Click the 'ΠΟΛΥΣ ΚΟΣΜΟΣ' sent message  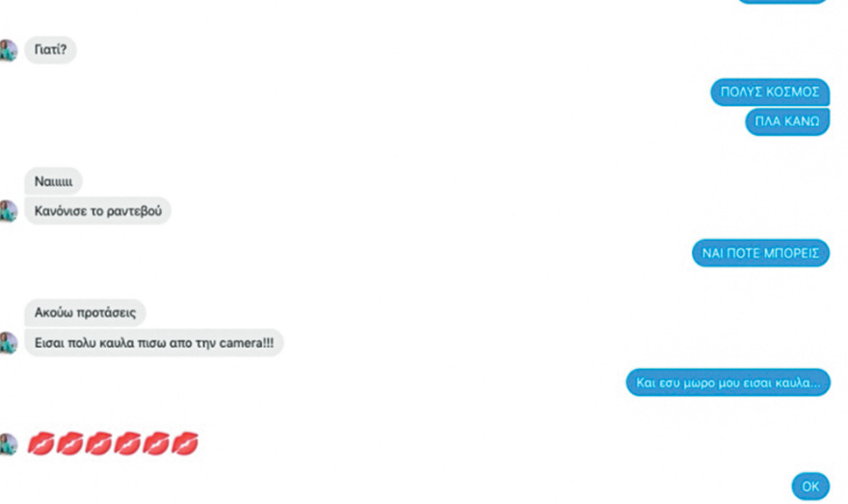(x=770, y=92)
